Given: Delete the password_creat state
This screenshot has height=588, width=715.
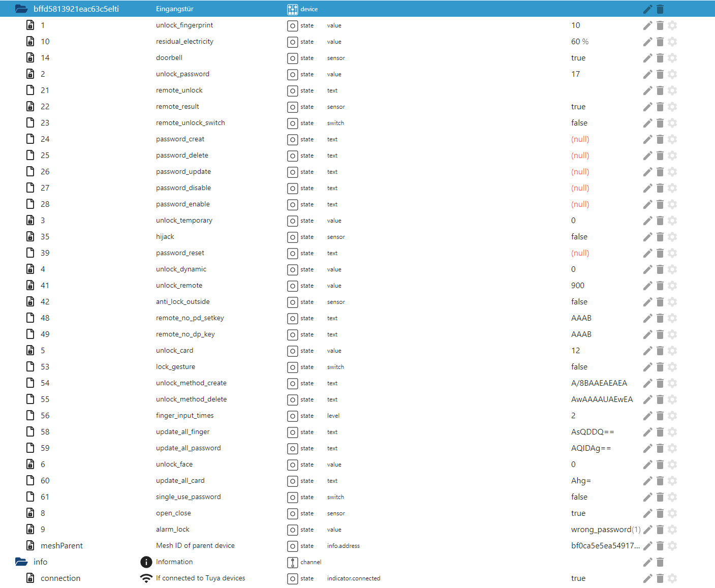Looking at the screenshot, I should click(660, 139).
